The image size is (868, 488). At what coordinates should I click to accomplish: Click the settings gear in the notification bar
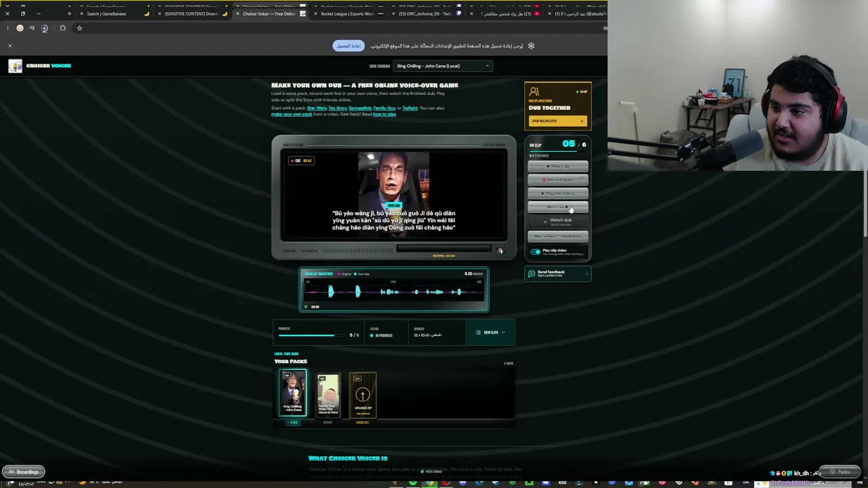(531, 45)
